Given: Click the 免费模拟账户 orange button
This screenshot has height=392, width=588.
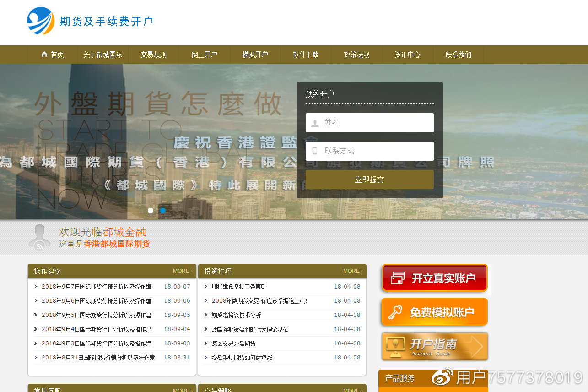Looking at the screenshot, I should pyautogui.click(x=434, y=312).
